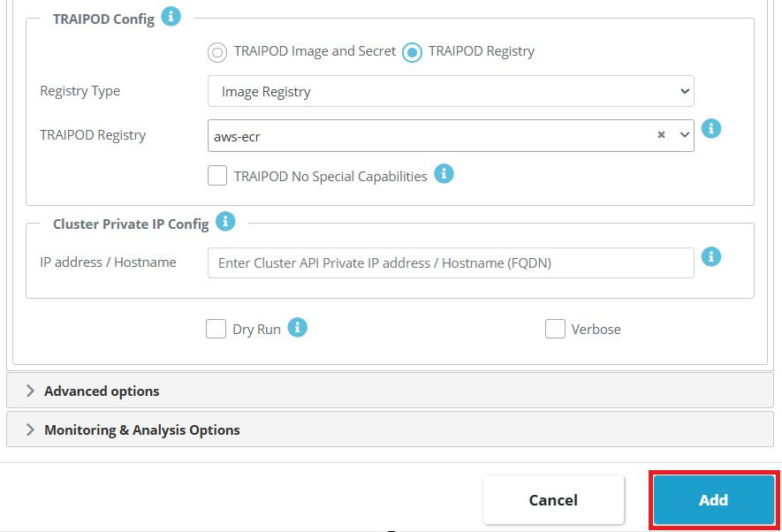This screenshot has width=782, height=532.
Task: View info for TRAIPOD No Special Capabilities
Action: [444, 174]
